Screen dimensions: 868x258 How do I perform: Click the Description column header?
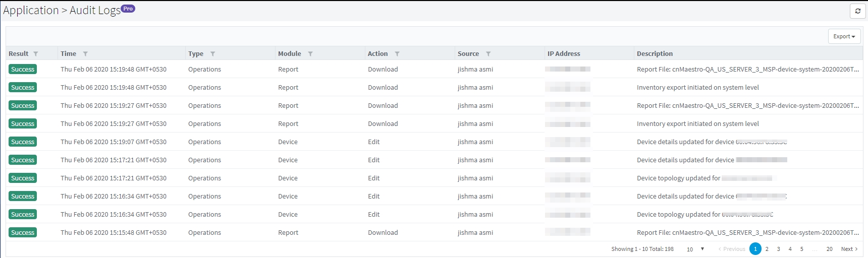[x=655, y=54]
